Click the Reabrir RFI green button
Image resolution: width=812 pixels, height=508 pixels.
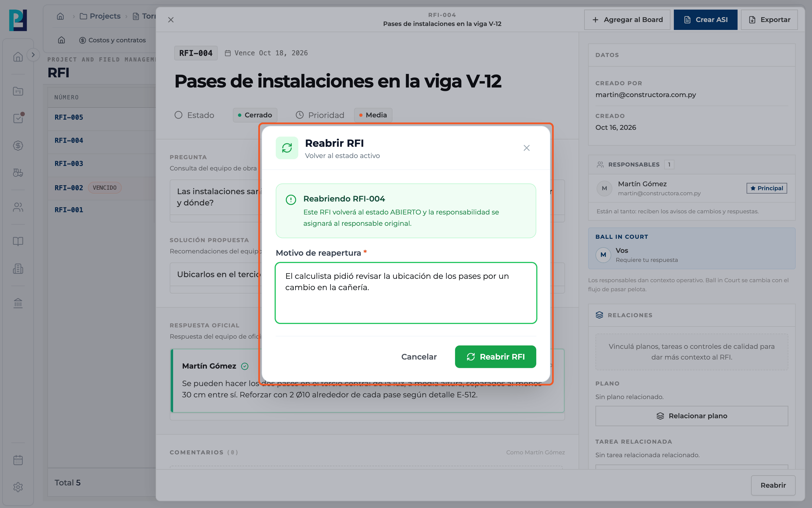coord(495,356)
